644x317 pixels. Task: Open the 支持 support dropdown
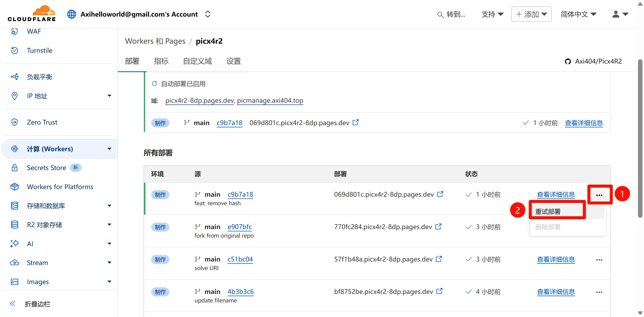[x=493, y=14]
